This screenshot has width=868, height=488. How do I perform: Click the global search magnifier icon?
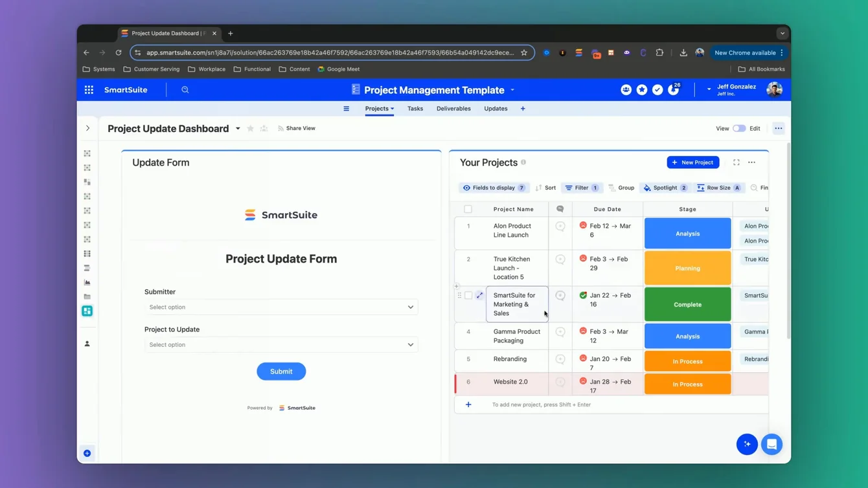click(185, 90)
